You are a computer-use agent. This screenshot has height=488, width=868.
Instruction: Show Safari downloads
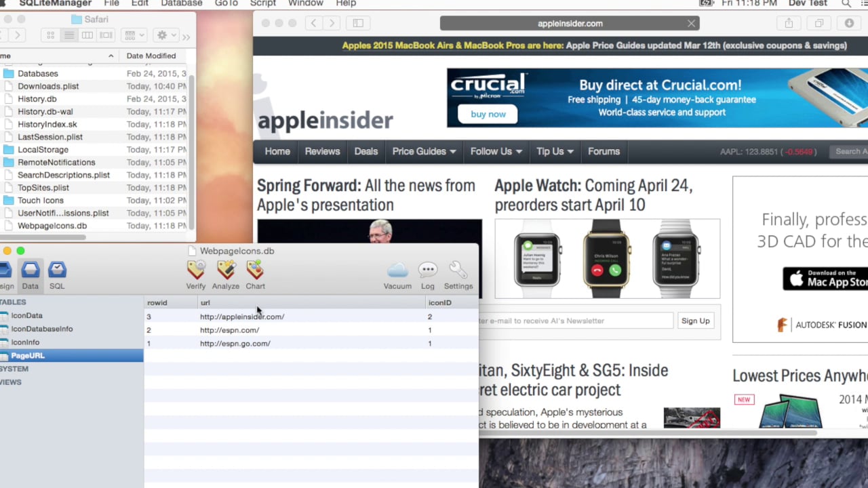(x=849, y=23)
